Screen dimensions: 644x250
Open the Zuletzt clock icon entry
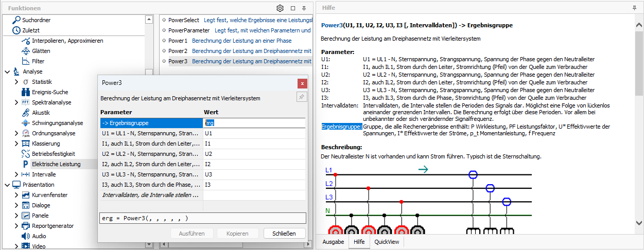(x=16, y=30)
